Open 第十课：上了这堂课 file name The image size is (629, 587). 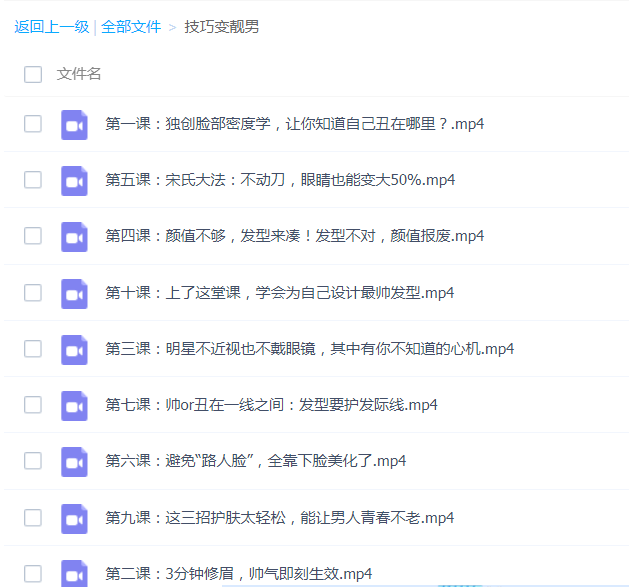click(x=280, y=293)
